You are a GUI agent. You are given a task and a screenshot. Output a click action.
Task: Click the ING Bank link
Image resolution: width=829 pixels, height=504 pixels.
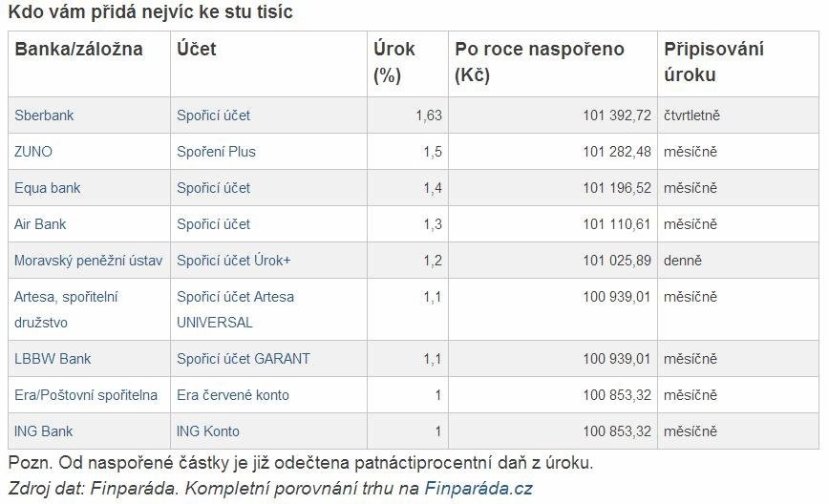[43, 431]
